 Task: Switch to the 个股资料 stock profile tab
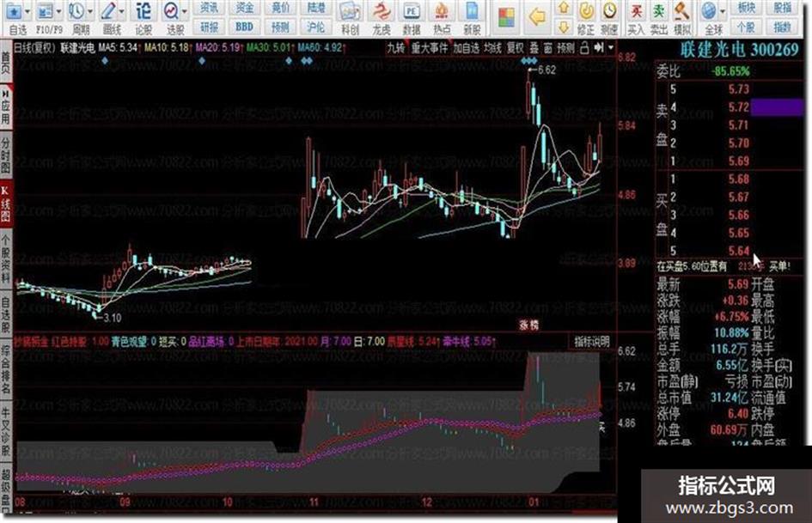[x=6, y=258]
